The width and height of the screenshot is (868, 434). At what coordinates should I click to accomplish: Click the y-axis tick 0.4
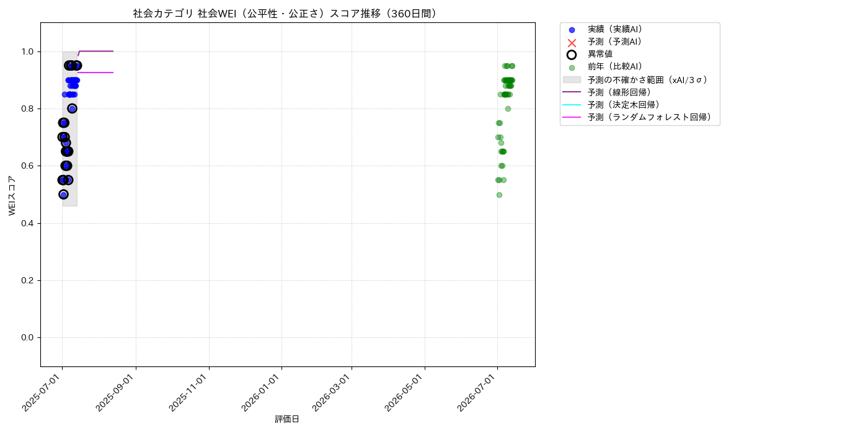pos(29,223)
